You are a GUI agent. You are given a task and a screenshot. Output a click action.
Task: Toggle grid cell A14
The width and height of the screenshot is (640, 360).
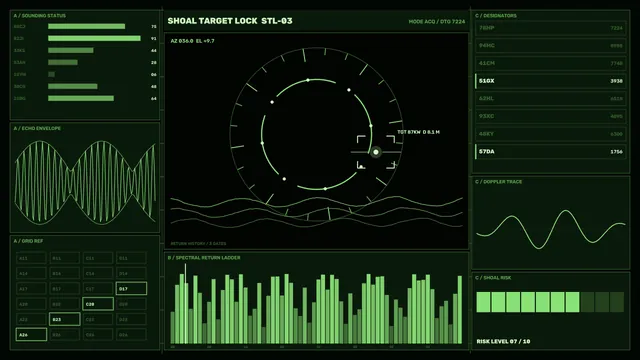31,273
